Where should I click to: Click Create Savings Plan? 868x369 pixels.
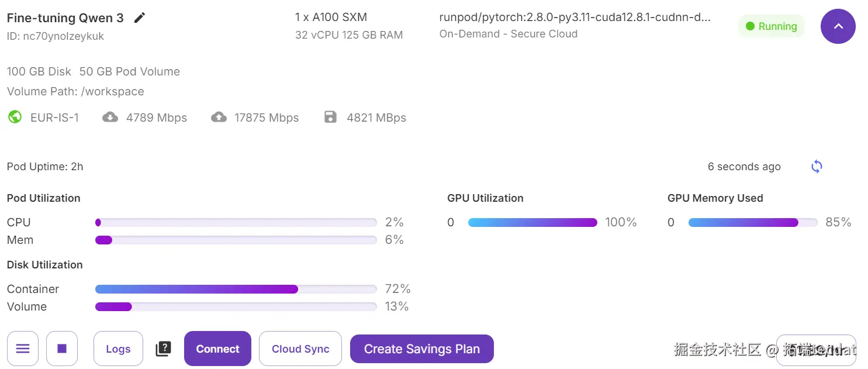(421, 349)
